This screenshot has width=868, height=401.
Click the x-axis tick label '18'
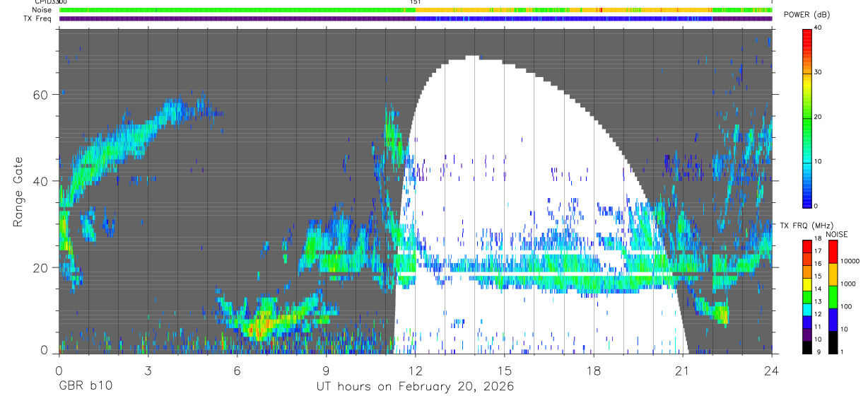point(594,370)
